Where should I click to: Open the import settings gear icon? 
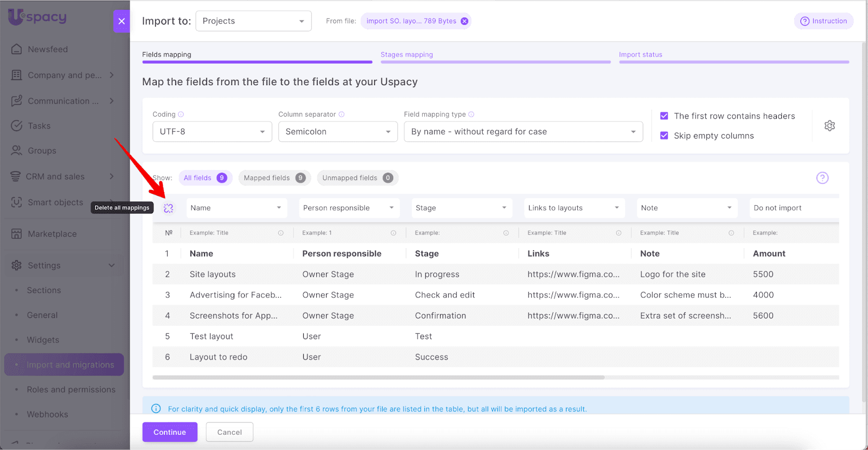[829, 126]
